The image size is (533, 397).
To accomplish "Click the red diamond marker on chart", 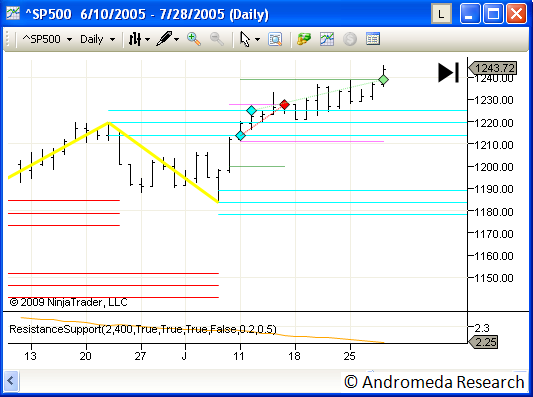I will coord(285,104).
